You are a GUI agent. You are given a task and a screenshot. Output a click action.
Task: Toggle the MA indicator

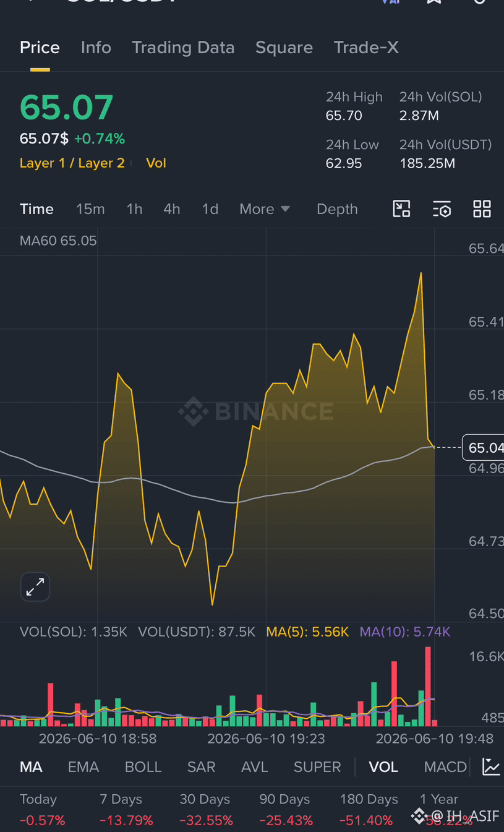[x=31, y=767]
